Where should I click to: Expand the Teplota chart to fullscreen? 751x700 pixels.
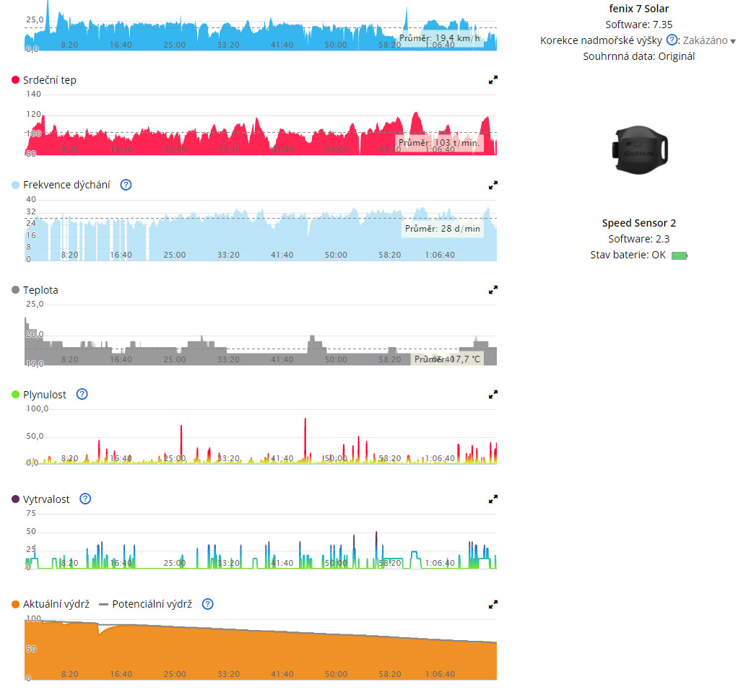492,290
